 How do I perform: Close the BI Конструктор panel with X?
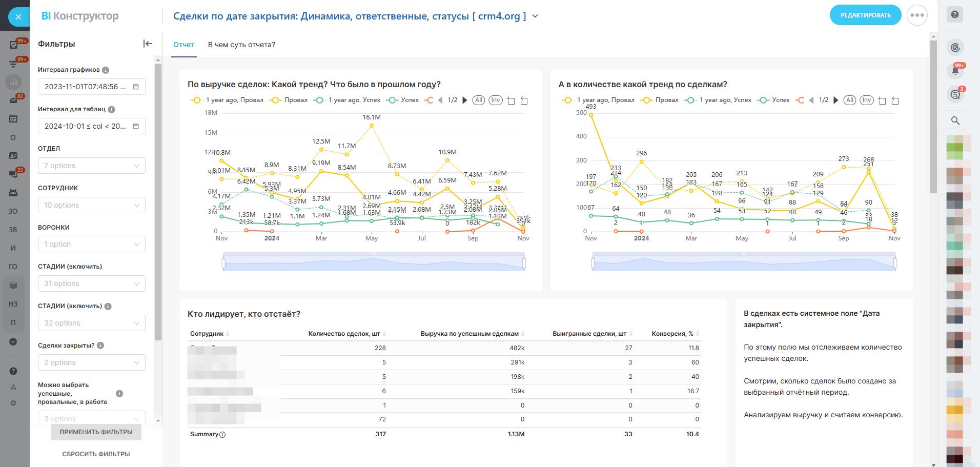(18, 17)
